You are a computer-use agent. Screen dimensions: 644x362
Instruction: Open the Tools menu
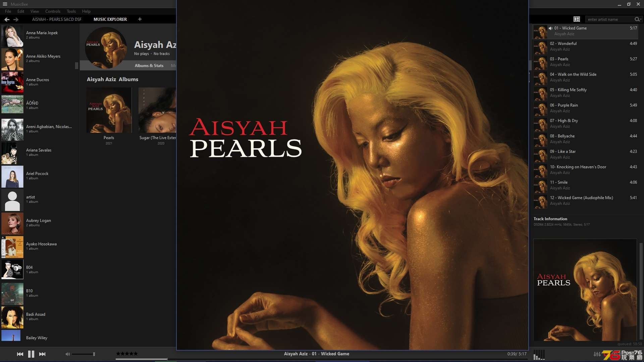coord(71,11)
